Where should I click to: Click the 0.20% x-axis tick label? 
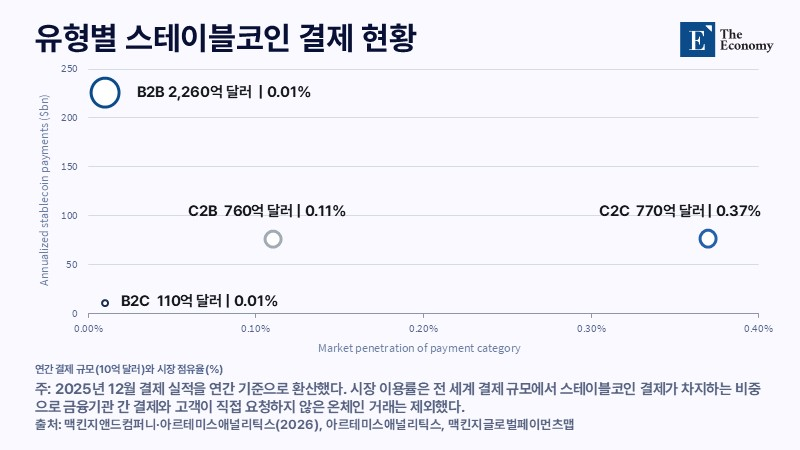point(423,329)
